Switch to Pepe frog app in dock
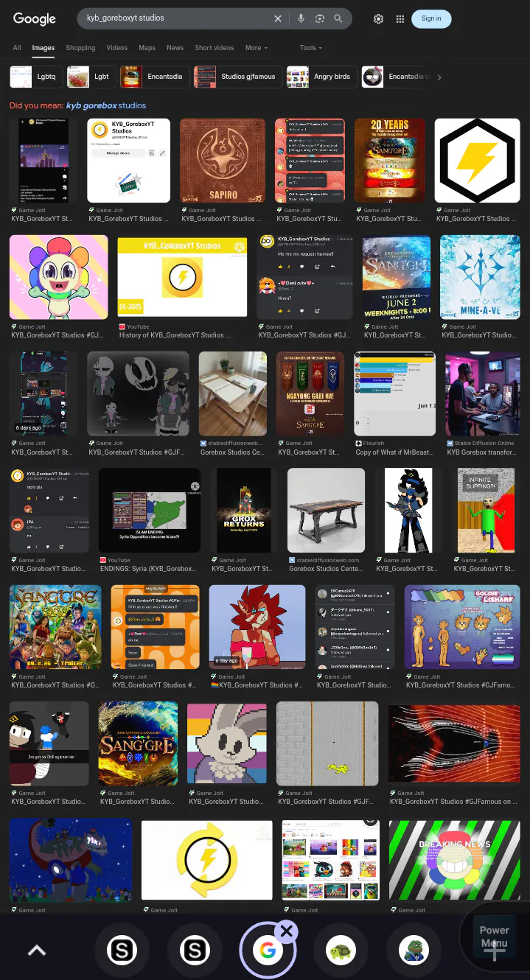Screen dimensions: 530x980 click(x=414, y=951)
